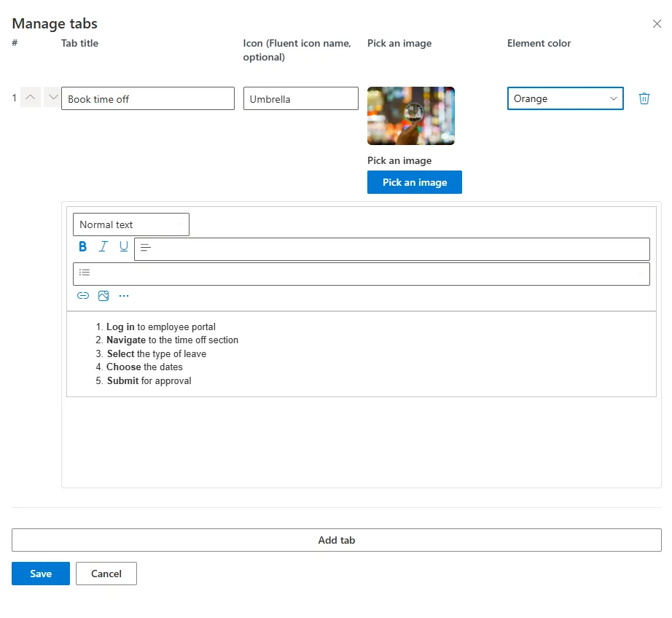
Task: Open more formatting options via ellipsis
Action: [x=123, y=295]
